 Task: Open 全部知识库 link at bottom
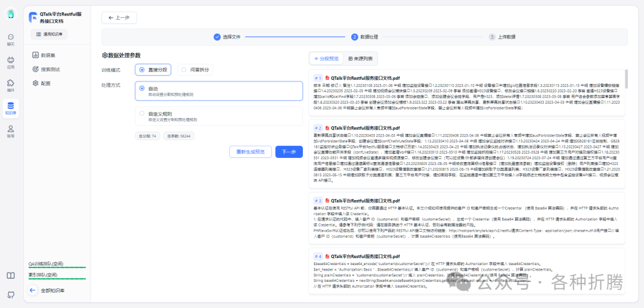point(52,290)
